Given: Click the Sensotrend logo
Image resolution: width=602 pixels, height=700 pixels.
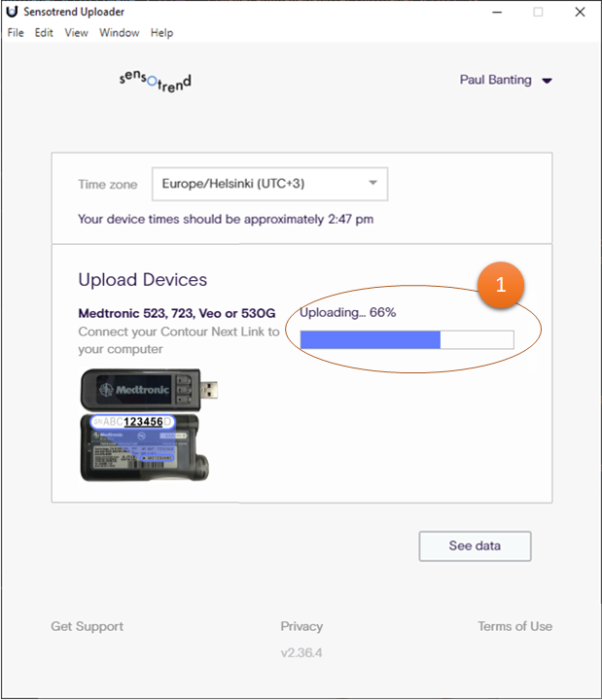Looking at the screenshot, I should 156,80.
